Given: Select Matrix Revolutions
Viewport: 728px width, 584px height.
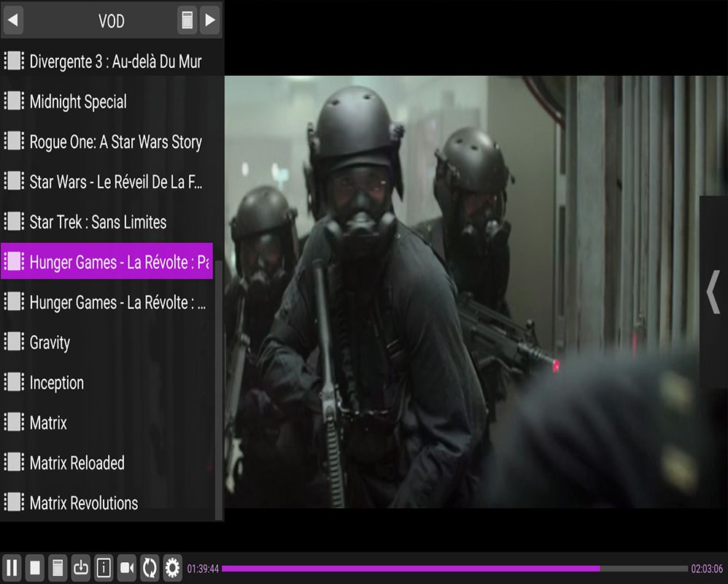Looking at the screenshot, I should tap(107, 503).
